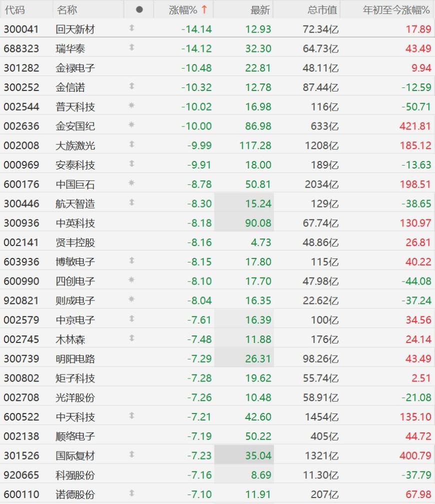Select stock code 000969
The image size is (435, 504).
click(x=21, y=165)
